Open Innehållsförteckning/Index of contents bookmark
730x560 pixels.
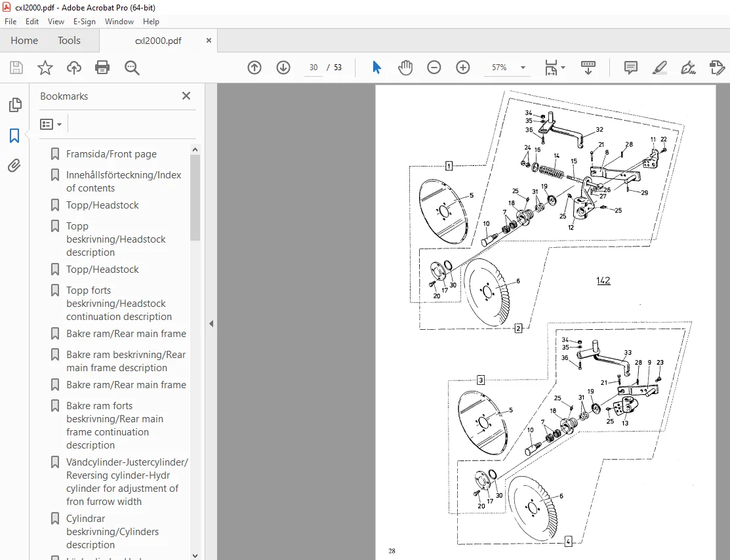(x=123, y=181)
